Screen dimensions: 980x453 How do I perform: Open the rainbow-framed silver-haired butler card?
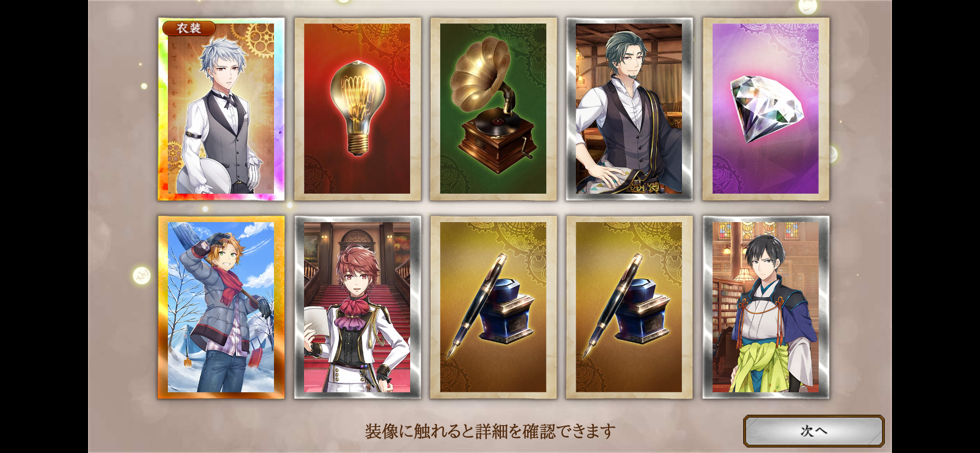[x=221, y=109]
